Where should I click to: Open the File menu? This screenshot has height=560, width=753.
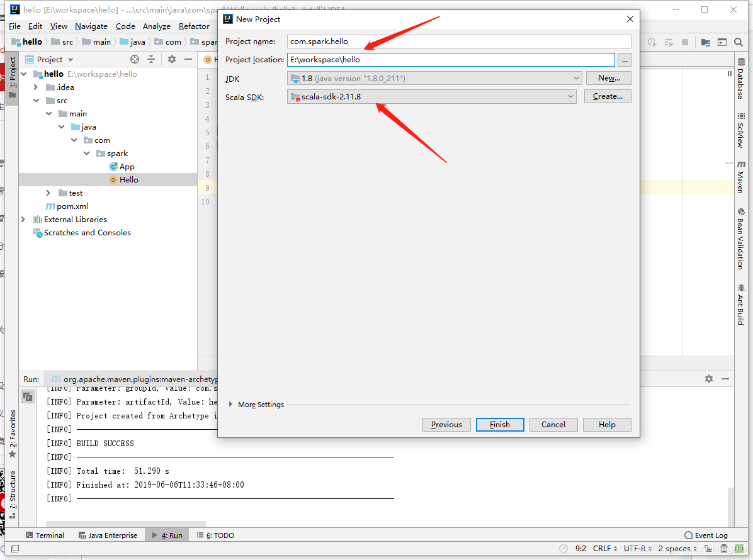pos(15,26)
